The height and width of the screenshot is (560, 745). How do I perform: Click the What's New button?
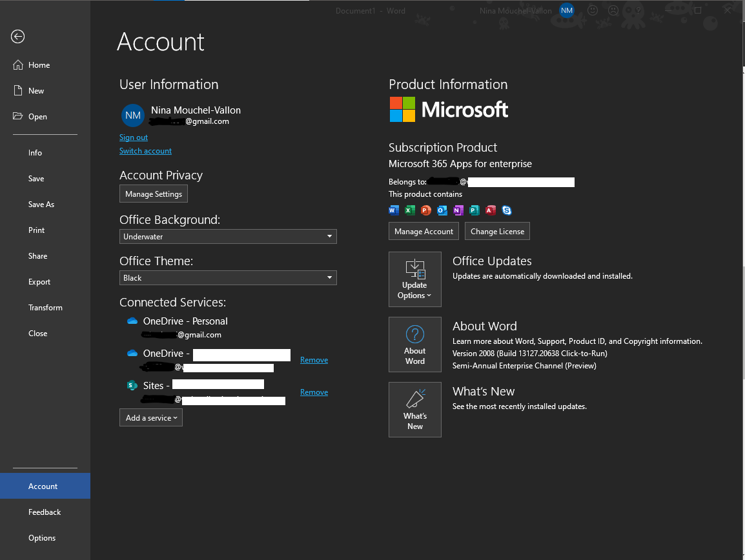click(415, 410)
